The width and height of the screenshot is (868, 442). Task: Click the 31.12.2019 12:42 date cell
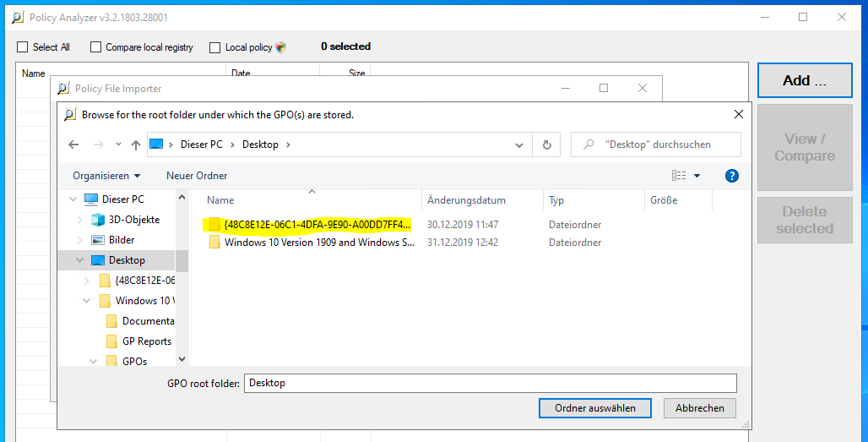click(462, 243)
